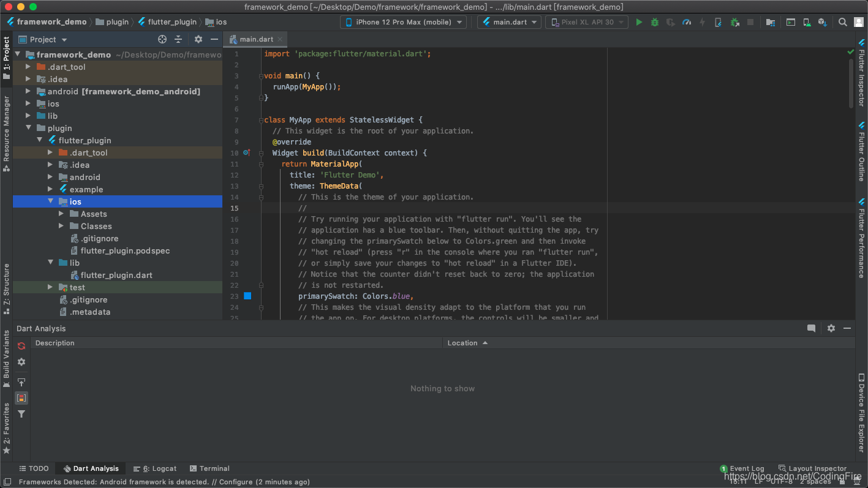The image size is (868, 488).
Task: Open the AVD Manager icon
Action: [807, 22]
